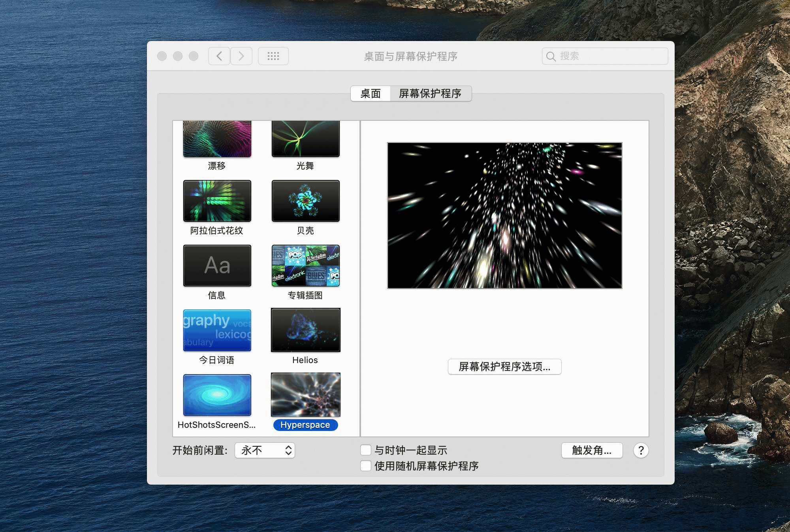
Task: Select the 阿拉伯式花纹 screen saver
Action: point(217,201)
